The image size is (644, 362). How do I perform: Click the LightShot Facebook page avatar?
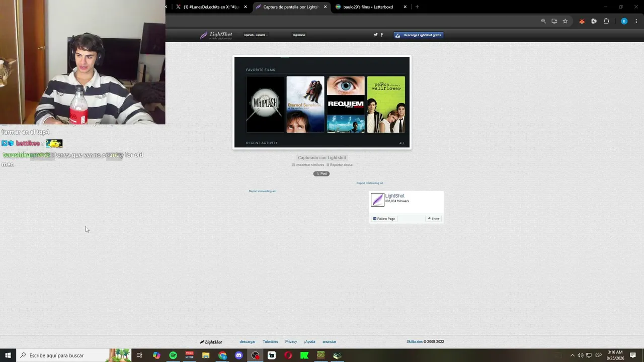[x=377, y=200]
